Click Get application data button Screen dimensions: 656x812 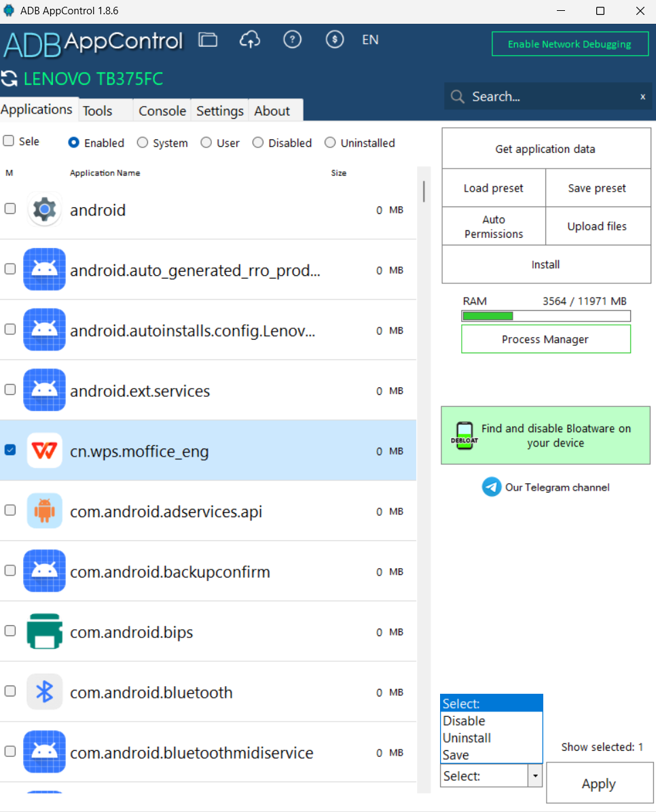click(546, 149)
